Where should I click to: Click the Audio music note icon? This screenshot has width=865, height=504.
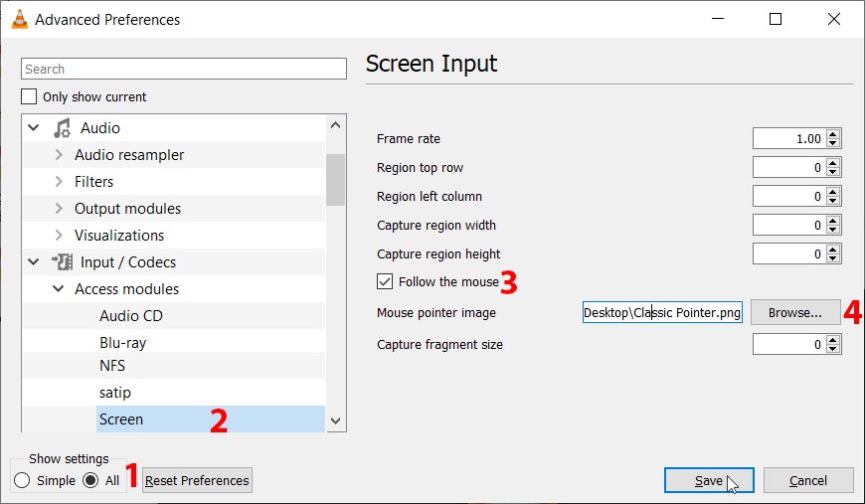pyautogui.click(x=63, y=128)
